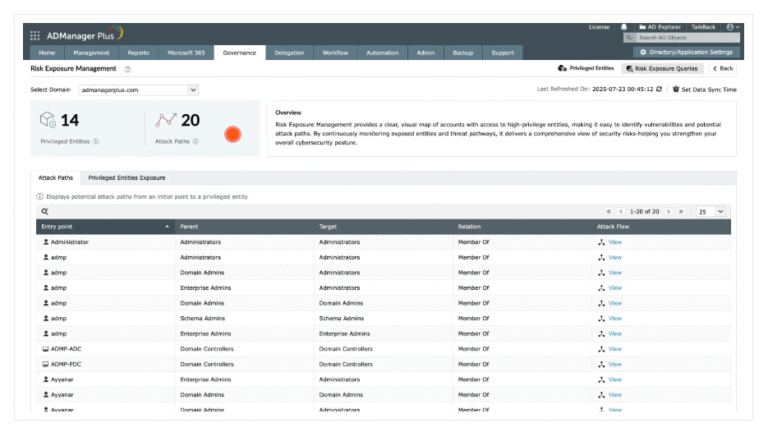The height and width of the screenshot is (437, 768).
Task: Click the attack flow icon in ADMP-ADC row
Action: pos(601,349)
